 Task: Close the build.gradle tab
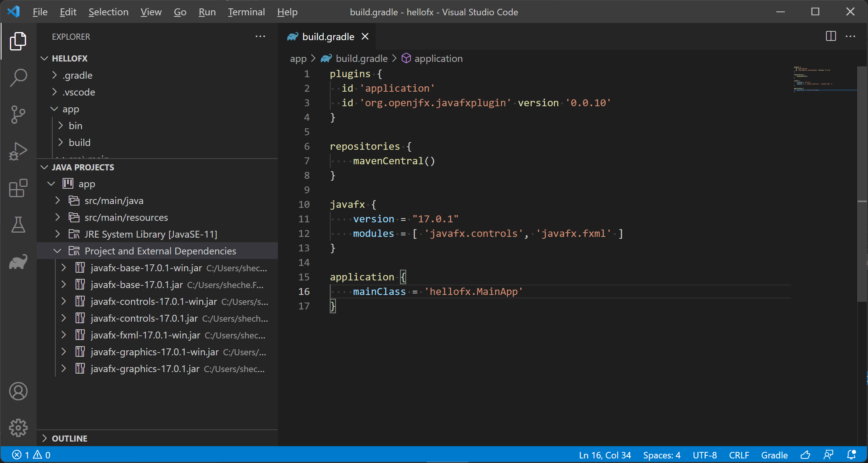(365, 36)
